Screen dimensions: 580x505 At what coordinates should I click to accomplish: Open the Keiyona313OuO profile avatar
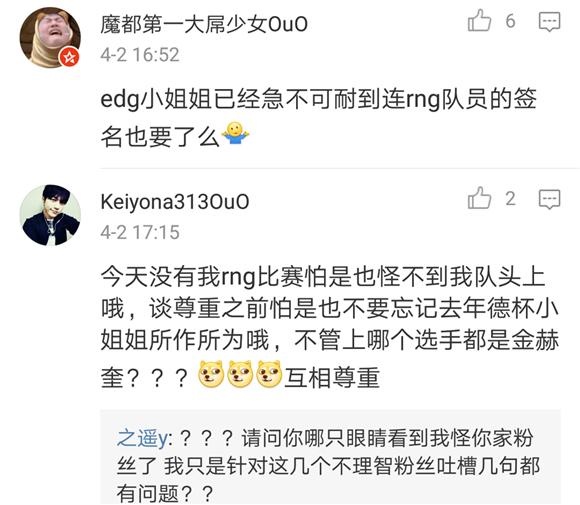point(50,215)
